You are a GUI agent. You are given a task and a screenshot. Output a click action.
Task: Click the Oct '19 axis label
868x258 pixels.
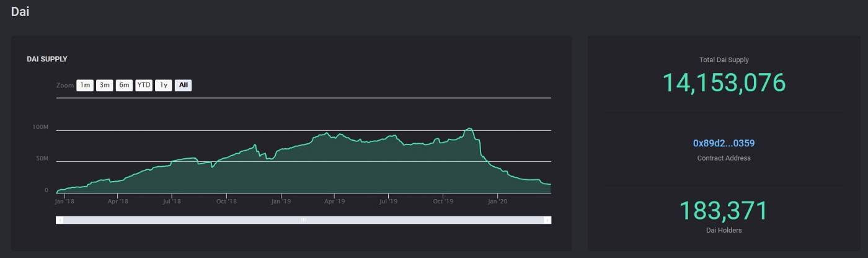click(x=443, y=201)
